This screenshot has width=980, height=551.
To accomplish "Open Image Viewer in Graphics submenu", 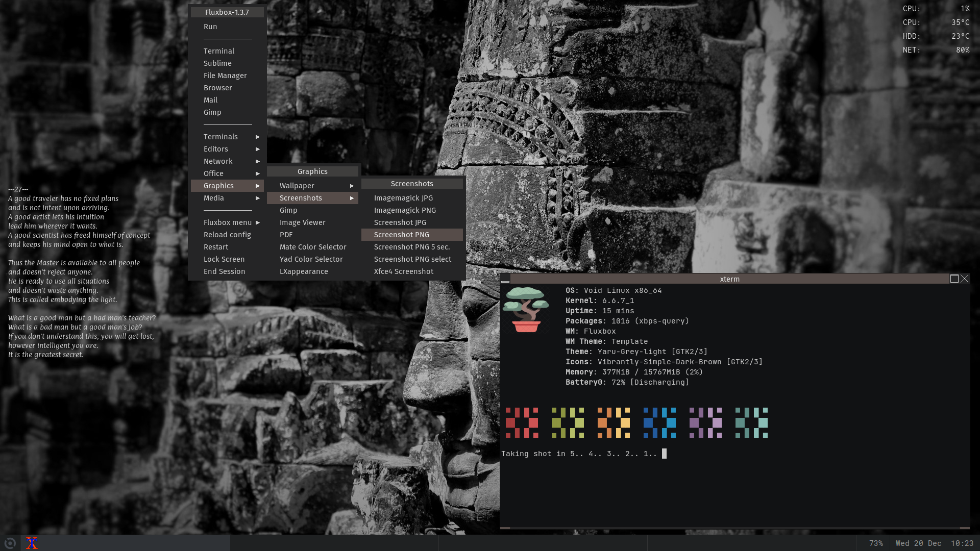I will tap(312, 222).
